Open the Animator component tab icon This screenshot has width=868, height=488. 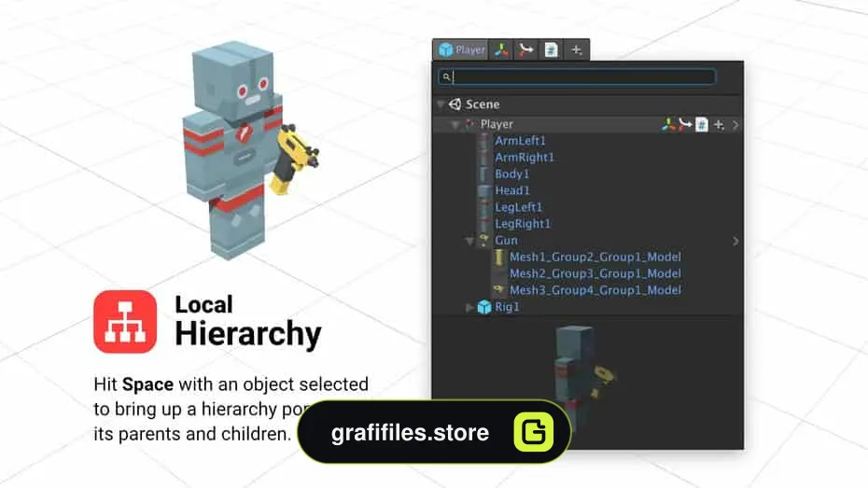tap(525, 49)
